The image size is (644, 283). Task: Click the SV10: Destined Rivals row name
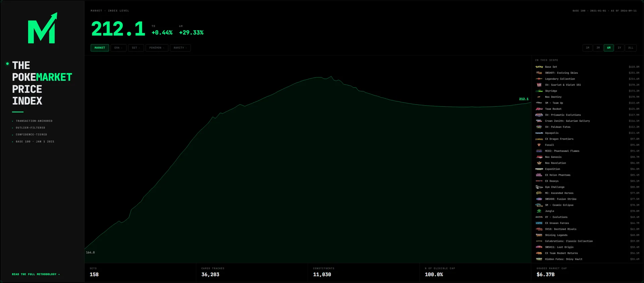[560, 229]
